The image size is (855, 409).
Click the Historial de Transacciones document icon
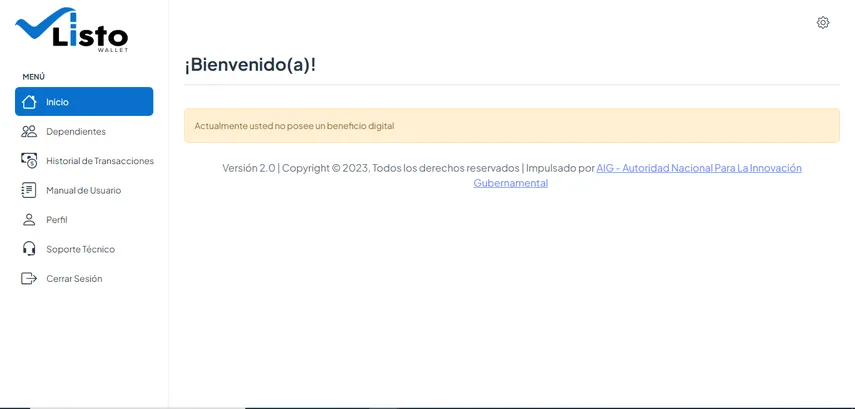(x=29, y=161)
